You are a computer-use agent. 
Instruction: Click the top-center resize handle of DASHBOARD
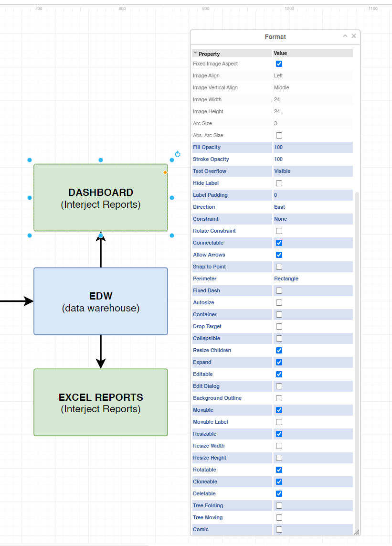point(101,160)
